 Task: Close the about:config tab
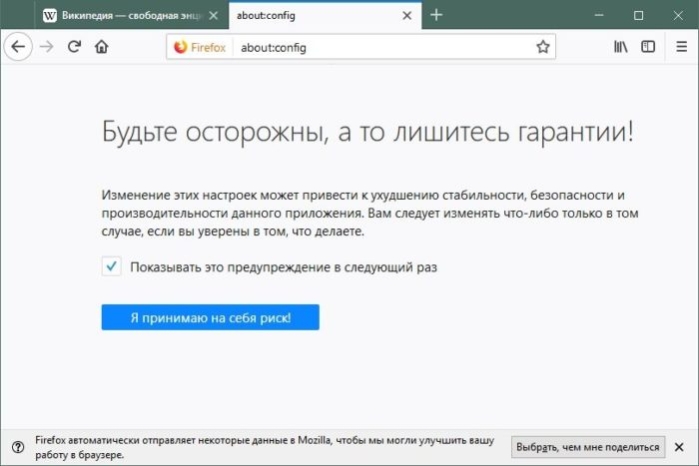[407, 16]
